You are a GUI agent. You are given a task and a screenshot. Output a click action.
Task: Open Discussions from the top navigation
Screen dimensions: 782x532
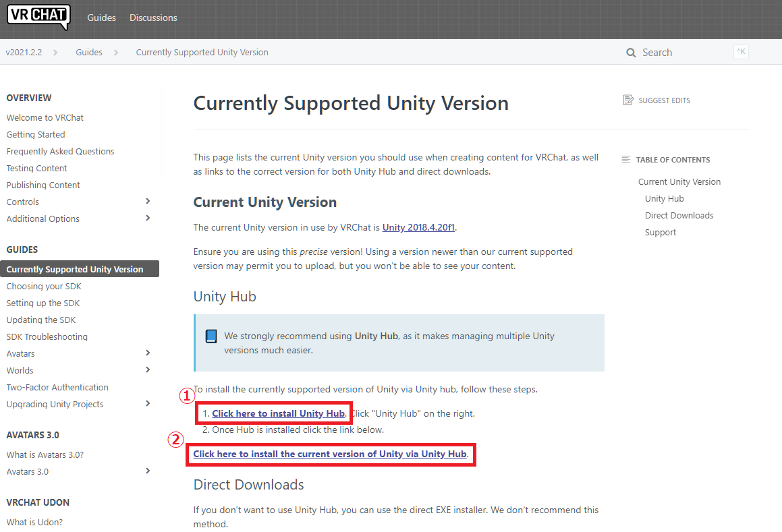[x=153, y=18]
